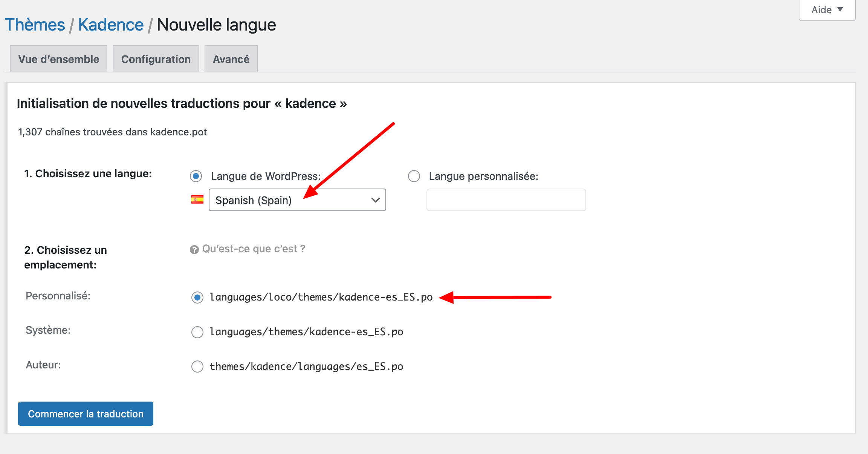Open the Thèmes breadcrumb link

[x=35, y=25]
